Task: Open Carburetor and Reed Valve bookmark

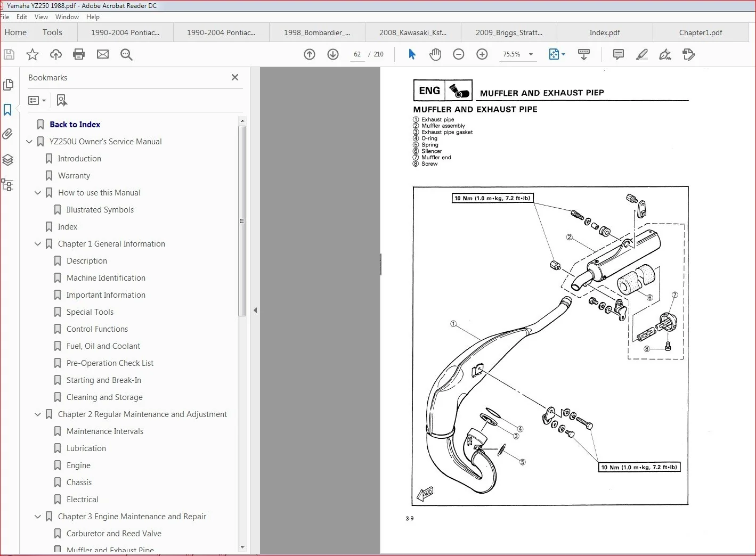Action: (114, 534)
